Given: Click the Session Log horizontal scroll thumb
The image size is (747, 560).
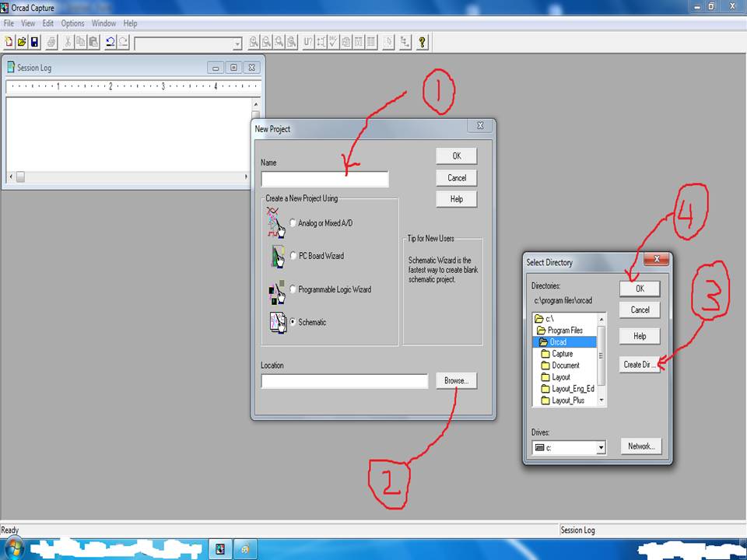Looking at the screenshot, I should (20, 177).
